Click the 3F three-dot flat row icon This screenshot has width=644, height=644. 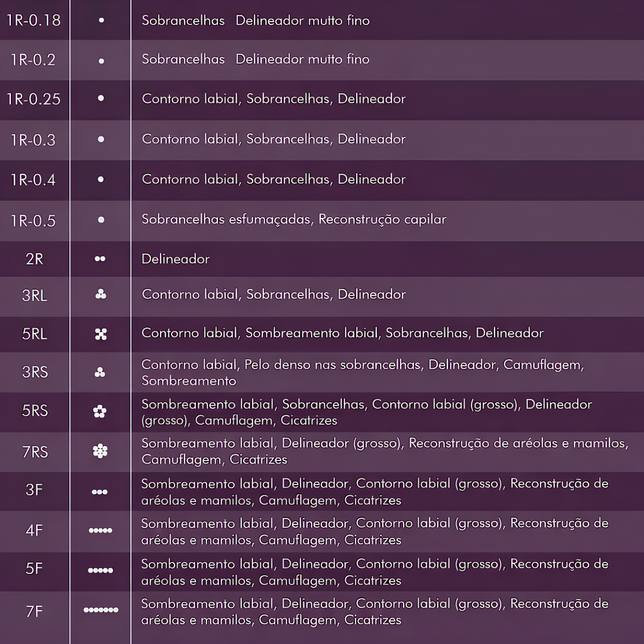tap(100, 492)
